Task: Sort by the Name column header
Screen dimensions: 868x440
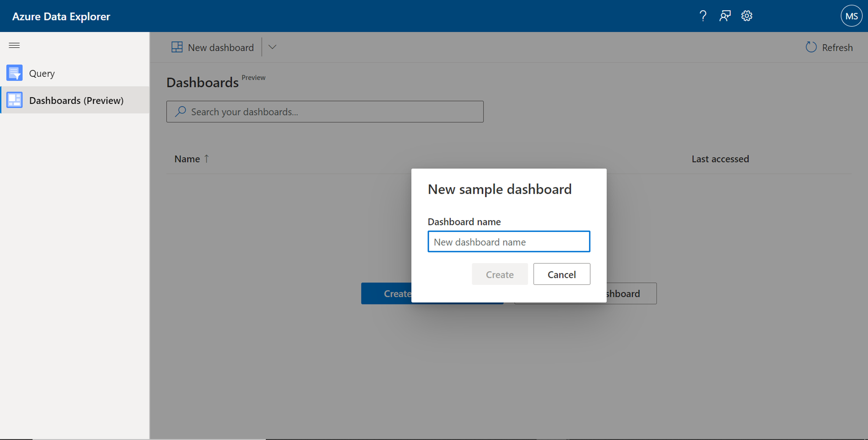Action: pyautogui.click(x=187, y=159)
